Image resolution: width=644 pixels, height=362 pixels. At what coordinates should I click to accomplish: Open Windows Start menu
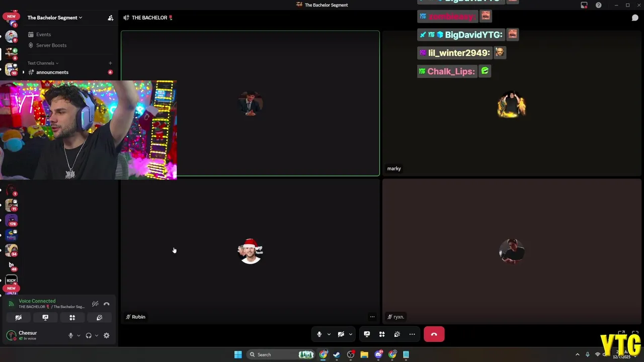(x=238, y=354)
